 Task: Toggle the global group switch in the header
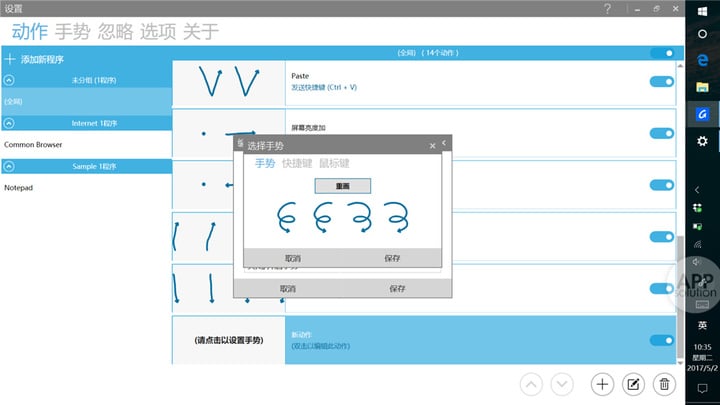click(x=662, y=53)
